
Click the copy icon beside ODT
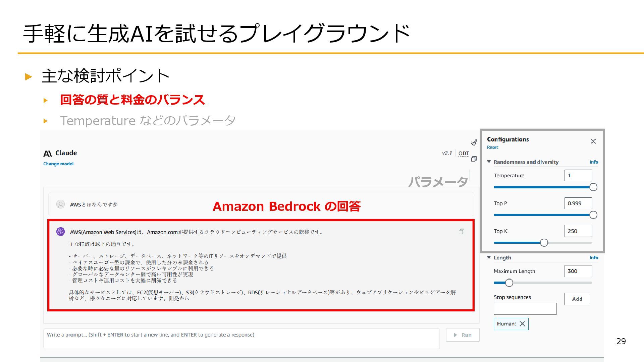[x=474, y=159]
